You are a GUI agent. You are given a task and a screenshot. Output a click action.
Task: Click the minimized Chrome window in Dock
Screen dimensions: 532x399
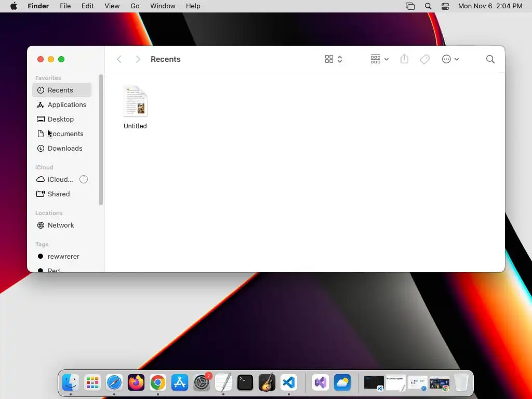tap(440, 383)
